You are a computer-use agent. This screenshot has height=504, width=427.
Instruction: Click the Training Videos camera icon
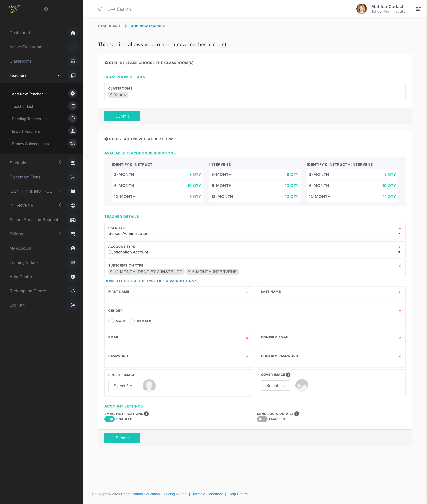tap(73, 262)
